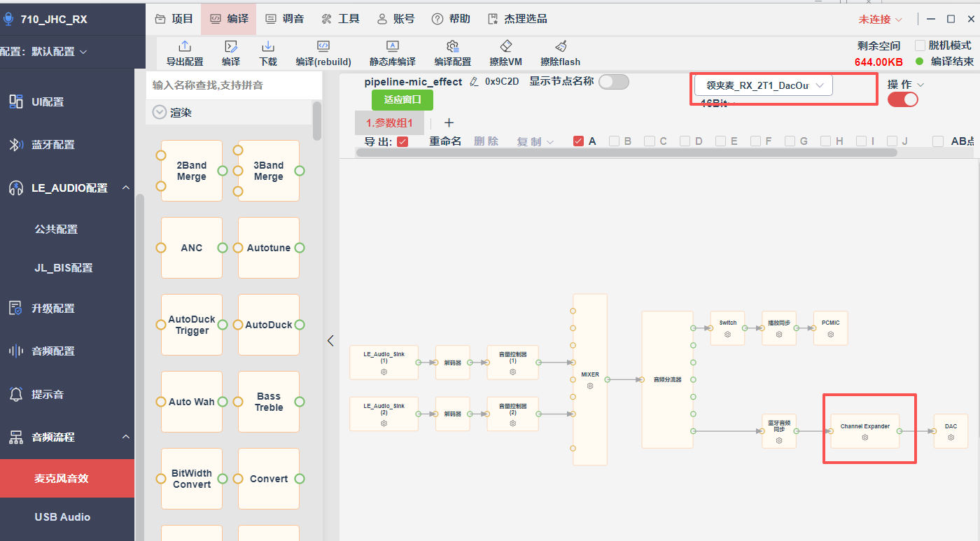
Task: Open the 复制 dropdown
Action: (x=535, y=141)
